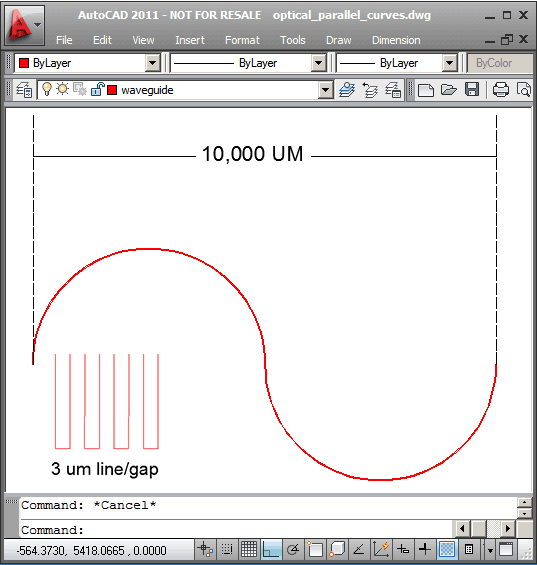Toggle Object Snap Tracking in status bar
537x565 pixels.
coord(359,550)
